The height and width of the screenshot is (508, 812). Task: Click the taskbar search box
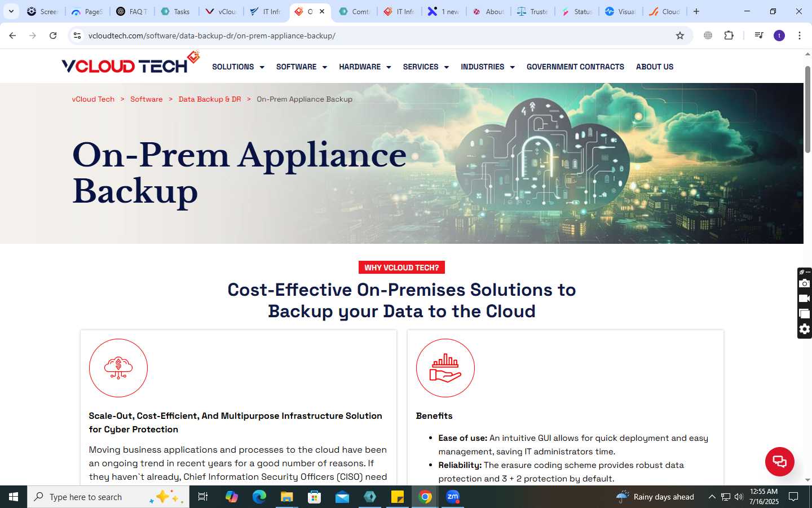tap(108, 497)
